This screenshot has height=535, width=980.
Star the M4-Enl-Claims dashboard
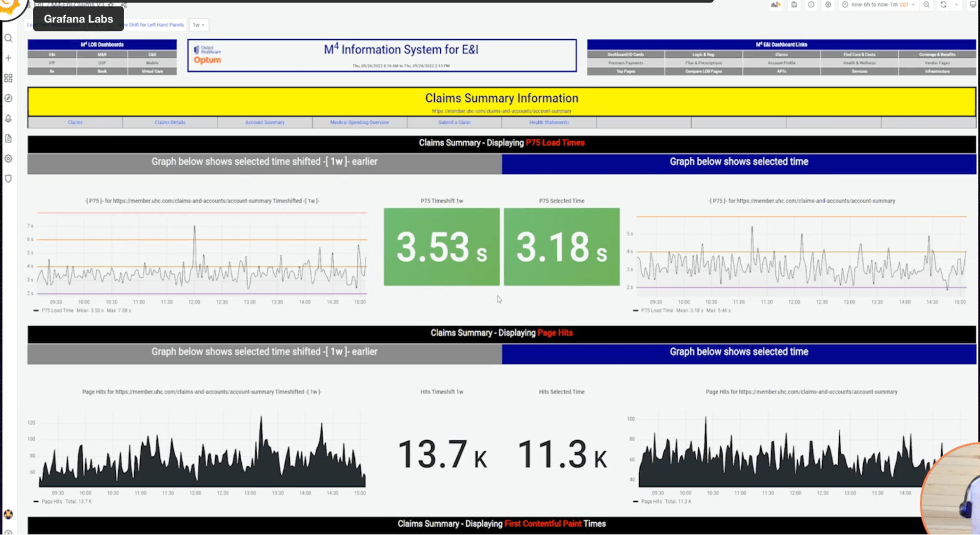[111, 5]
